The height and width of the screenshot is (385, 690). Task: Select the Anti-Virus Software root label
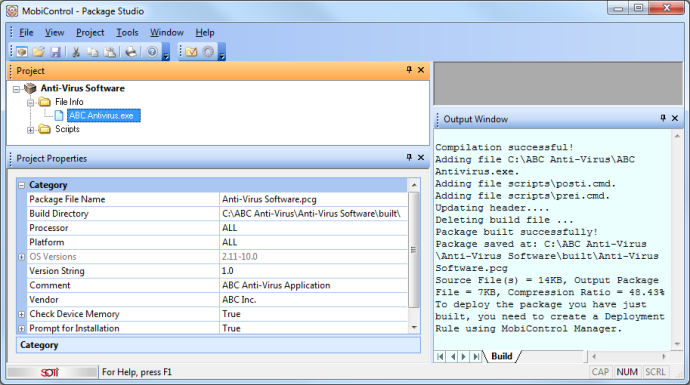tap(83, 88)
